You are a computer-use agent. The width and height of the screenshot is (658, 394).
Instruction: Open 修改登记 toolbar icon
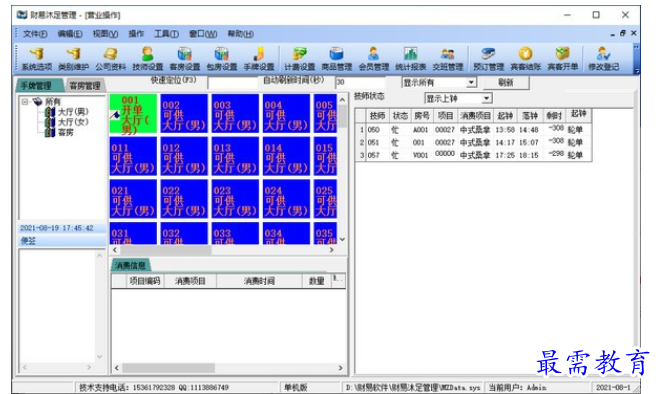pos(603,59)
